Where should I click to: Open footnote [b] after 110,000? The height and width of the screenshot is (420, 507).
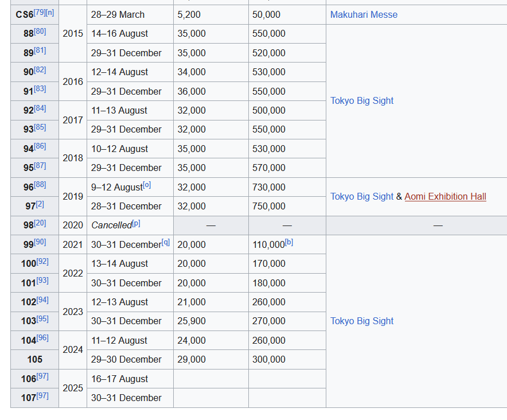(289, 242)
